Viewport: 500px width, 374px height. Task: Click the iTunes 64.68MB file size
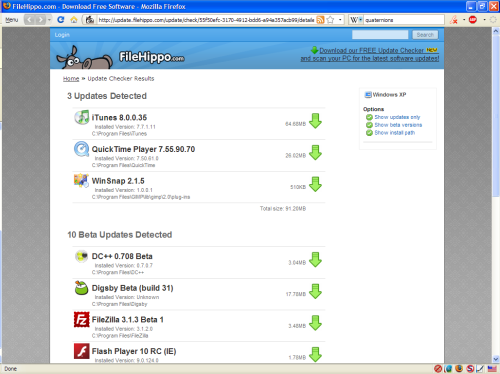(x=295, y=124)
